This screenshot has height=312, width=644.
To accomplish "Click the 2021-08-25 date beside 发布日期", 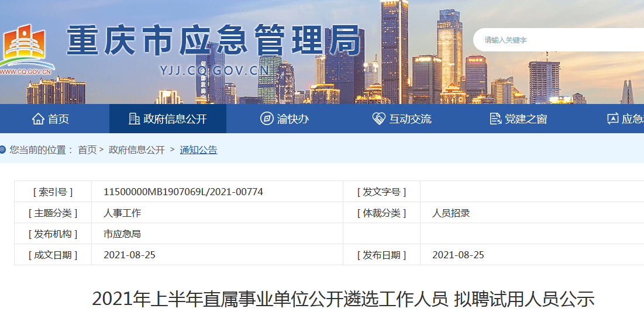I will tap(458, 255).
